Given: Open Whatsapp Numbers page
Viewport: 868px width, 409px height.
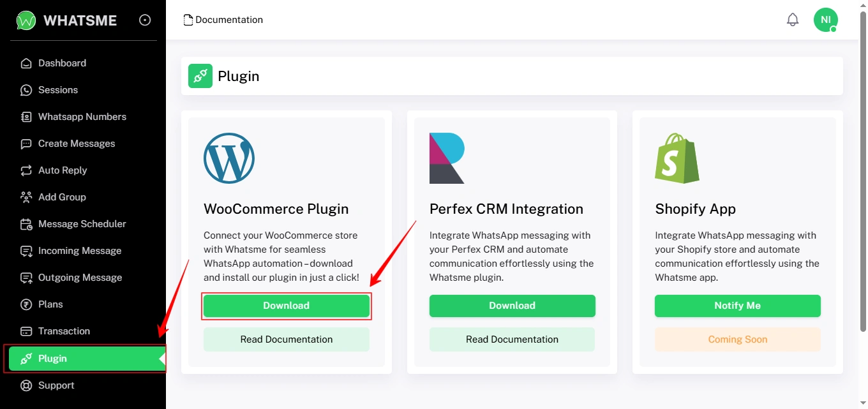Looking at the screenshot, I should pos(82,117).
